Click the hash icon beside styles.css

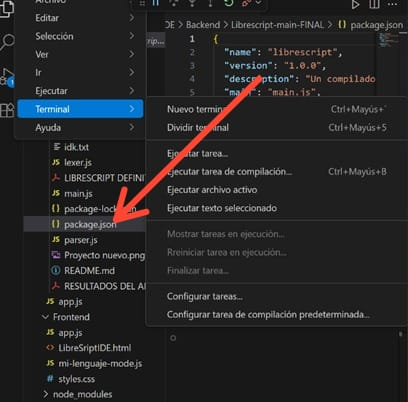coord(50,379)
